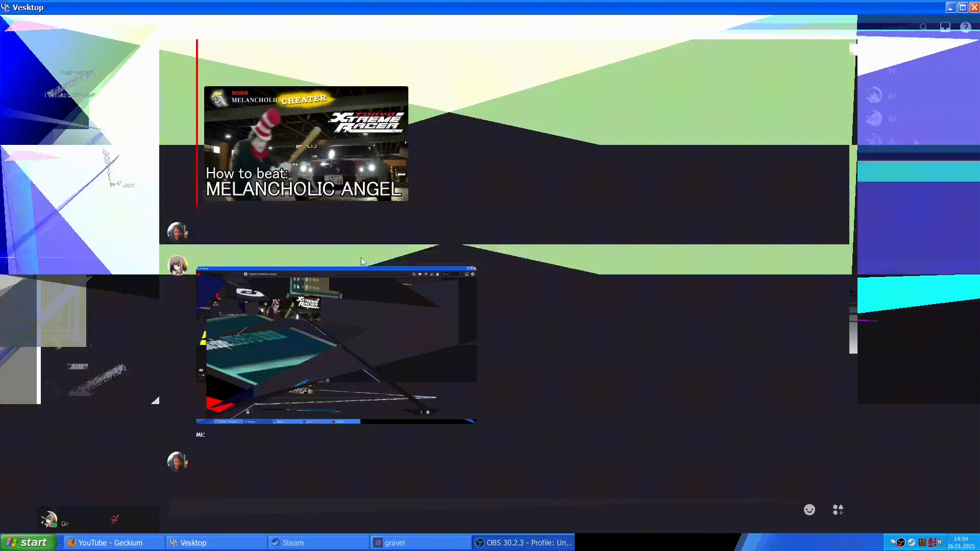Click the red microphone tray icon

(x=932, y=542)
